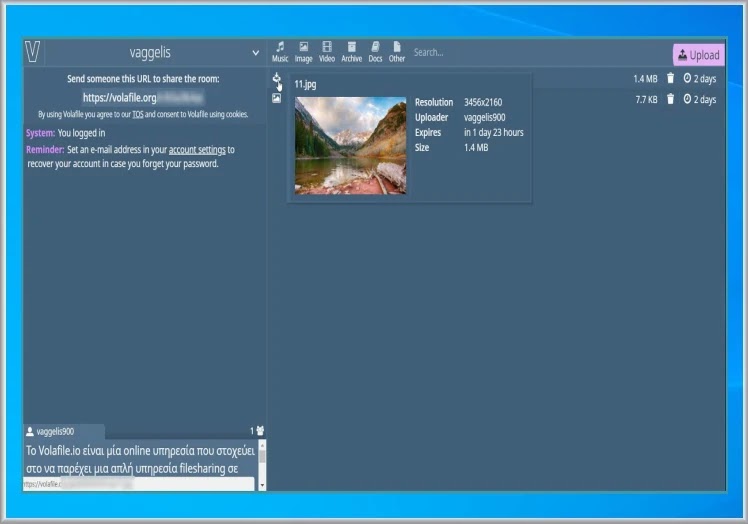The image size is (748, 524).
Task: Delete the 1.4 MB file via trash icon
Action: point(670,78)
